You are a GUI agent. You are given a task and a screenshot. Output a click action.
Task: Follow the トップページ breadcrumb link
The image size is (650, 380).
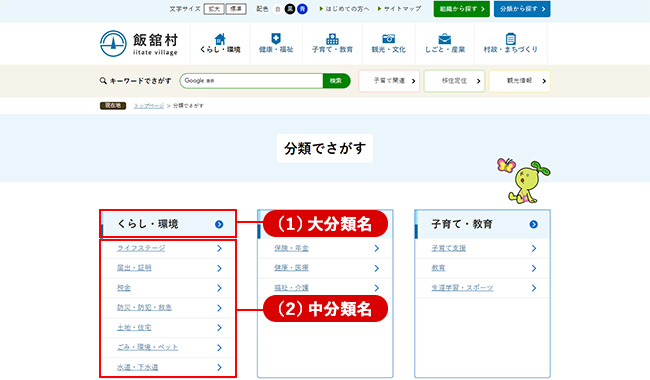click(x=149, y=106)
